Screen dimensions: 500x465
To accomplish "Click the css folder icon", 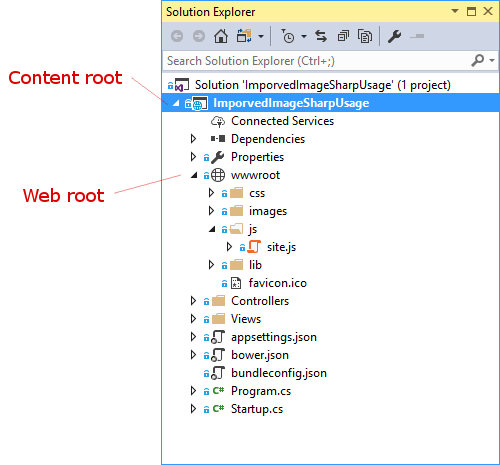I will [x=237, y=193].
